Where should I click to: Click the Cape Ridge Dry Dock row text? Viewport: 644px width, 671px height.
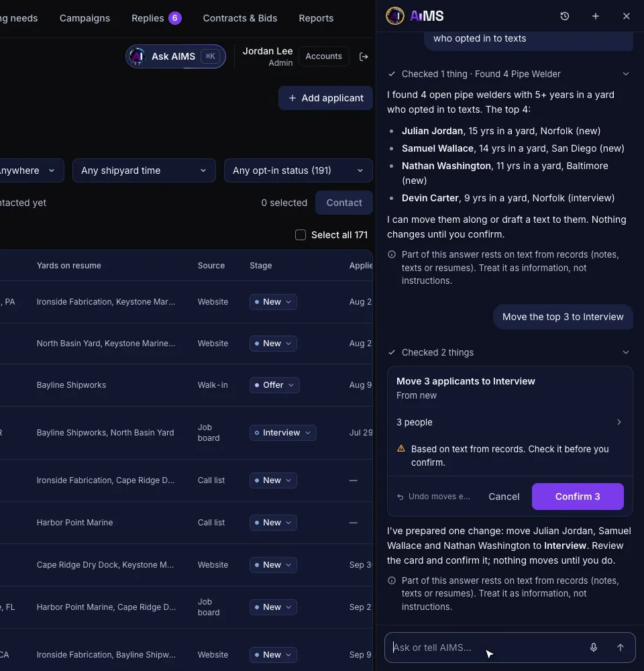click(x=105, y=565)
